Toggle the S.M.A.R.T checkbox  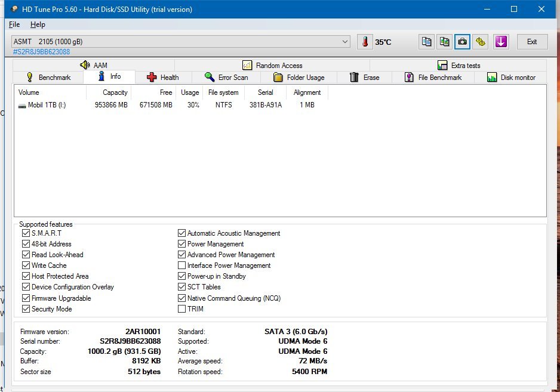click(x=26, y=233)
